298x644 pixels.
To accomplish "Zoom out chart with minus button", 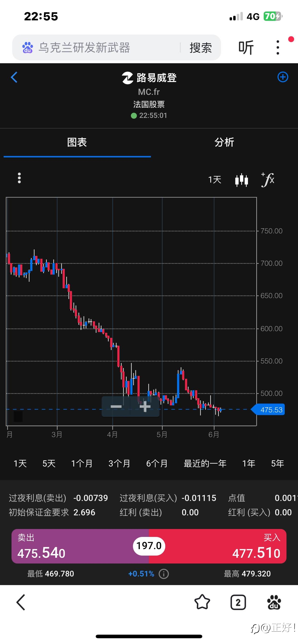I will [x=116, y=407].
